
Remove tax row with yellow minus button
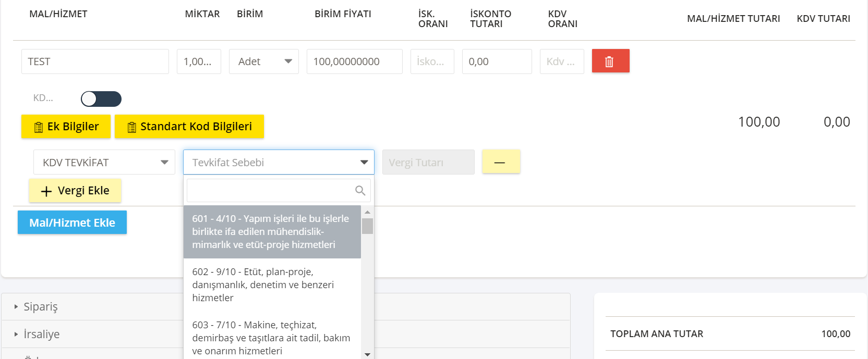(x=501, y=162)
